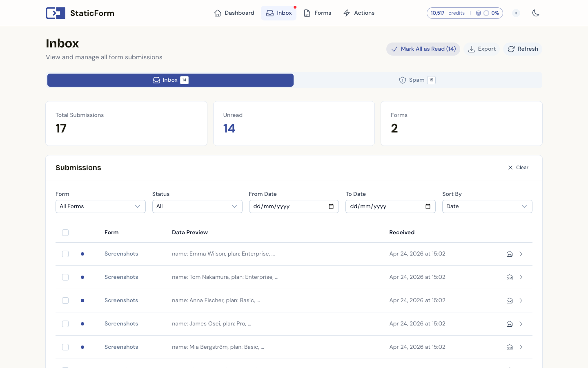Expand Anna Fischer submission details chevron
The image size is (588, 368).
coord(521,301)
